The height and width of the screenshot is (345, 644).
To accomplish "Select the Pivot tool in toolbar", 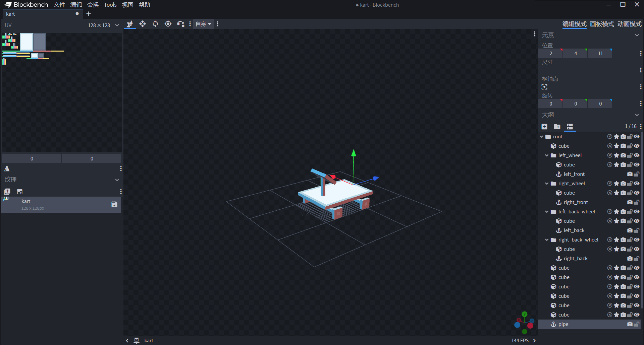I will 168,24.
